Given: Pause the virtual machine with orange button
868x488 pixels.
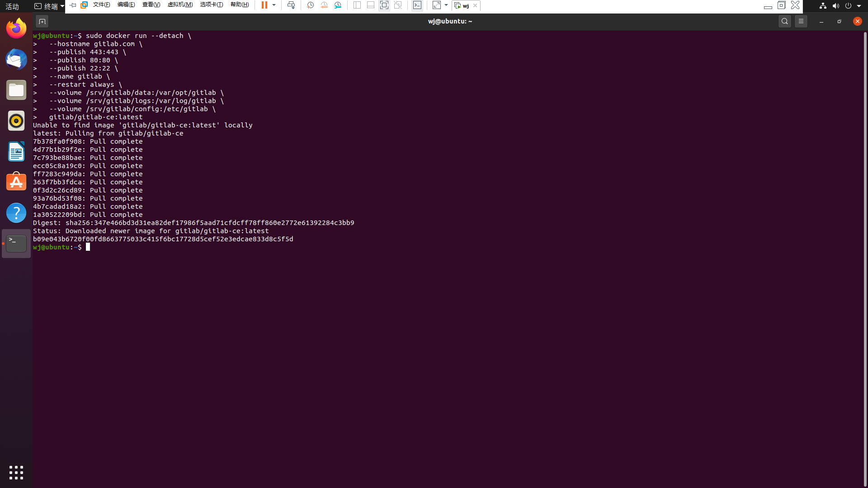Looking at the screenshot, I should click(264, 5).
